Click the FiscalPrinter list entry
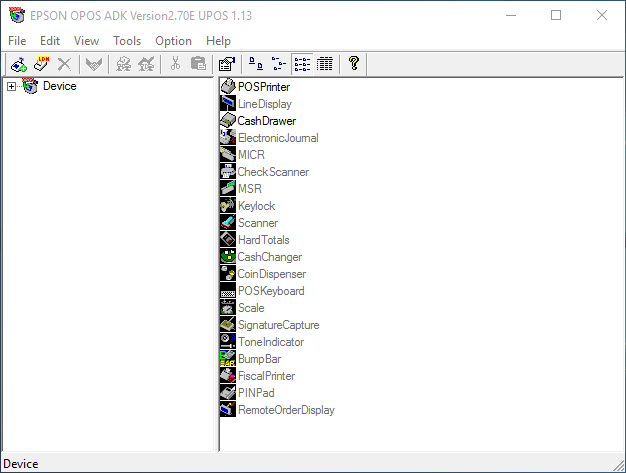 pyautogui.click(x=266, y=376)
